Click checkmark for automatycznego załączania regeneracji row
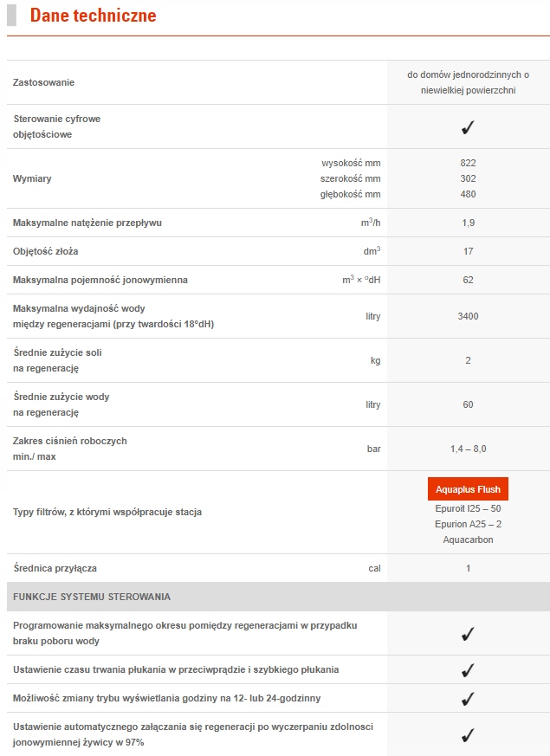The height and width of the screenshot is (756, 550). (468, 734)
